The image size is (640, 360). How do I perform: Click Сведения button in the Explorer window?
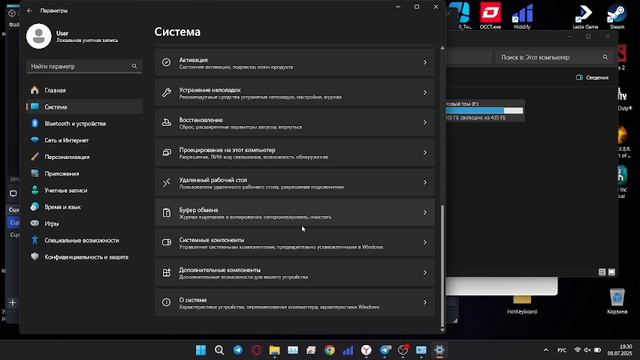592,78
